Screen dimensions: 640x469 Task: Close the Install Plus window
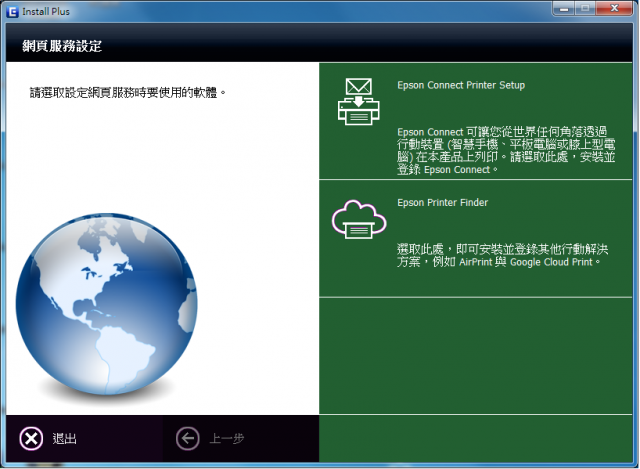tap(615, 9)
